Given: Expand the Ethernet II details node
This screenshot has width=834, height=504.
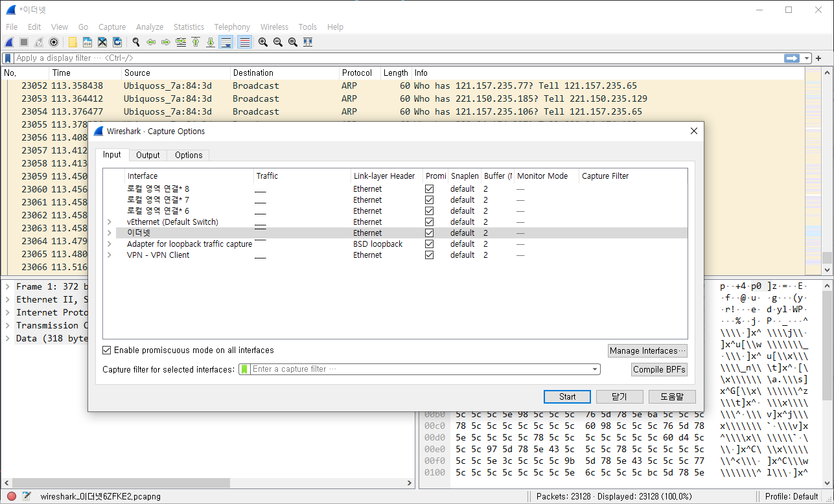Looking at the screenshot, I should click(8, 299).
